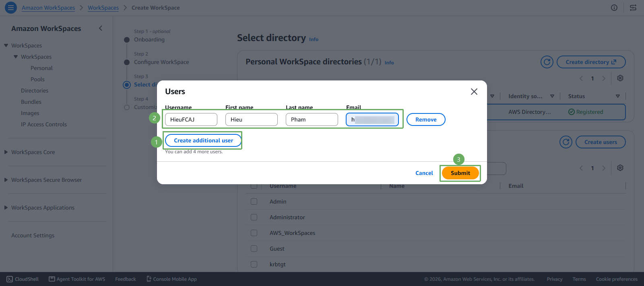Collapse the top-level WorkSpaces tree section
Viewport: 644px width, 286px height.
click(6, 45)
